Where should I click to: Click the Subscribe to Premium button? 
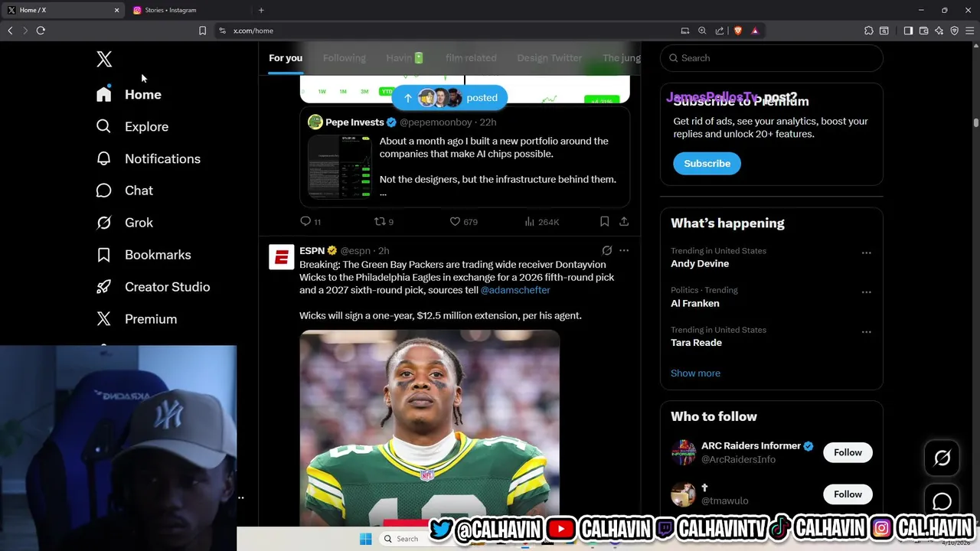(707, 164)
